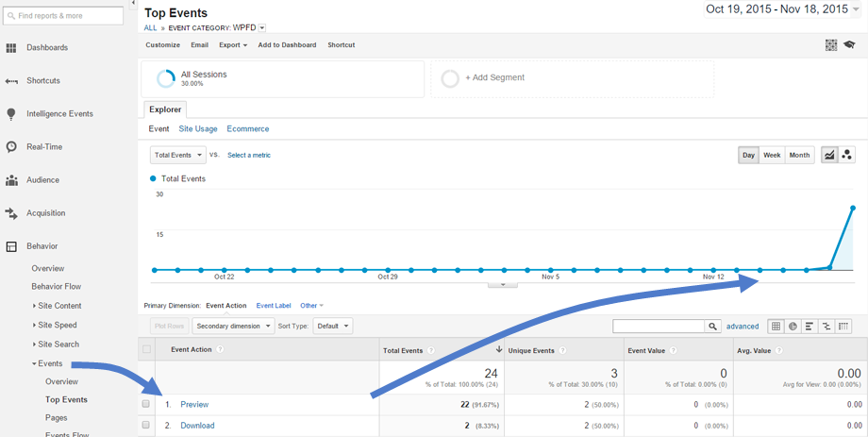
Task: Click the advanced filter link
Action: click(x=743, y=327)
